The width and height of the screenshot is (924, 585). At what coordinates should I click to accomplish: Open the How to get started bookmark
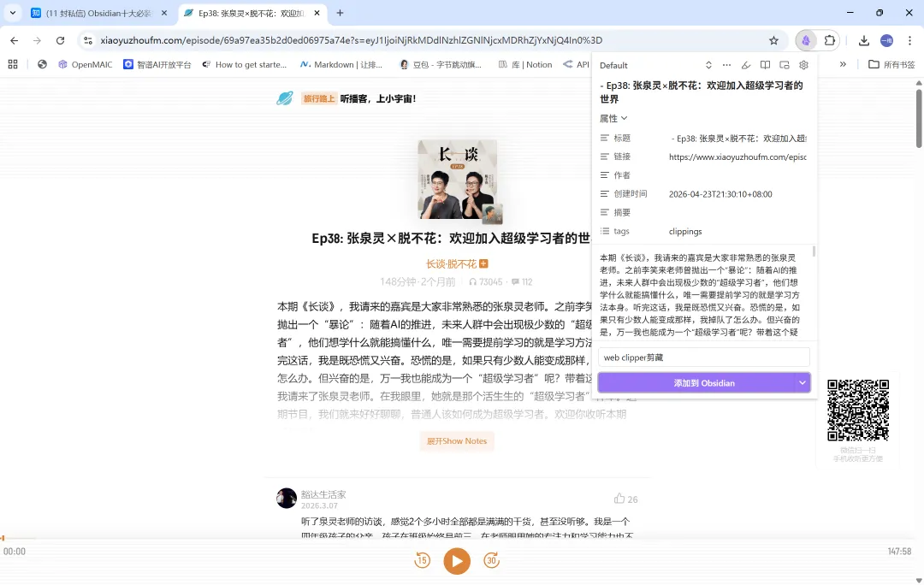point(244,64)
